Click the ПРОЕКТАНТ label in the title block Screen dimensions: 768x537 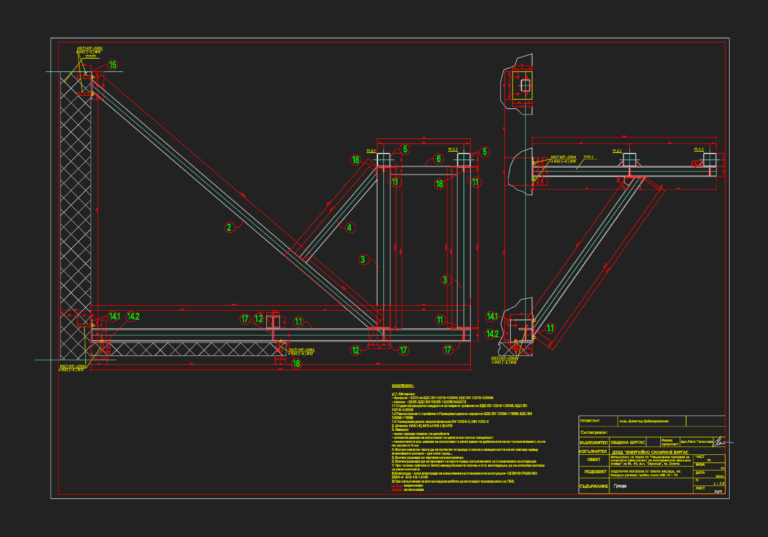coord(590,421)
